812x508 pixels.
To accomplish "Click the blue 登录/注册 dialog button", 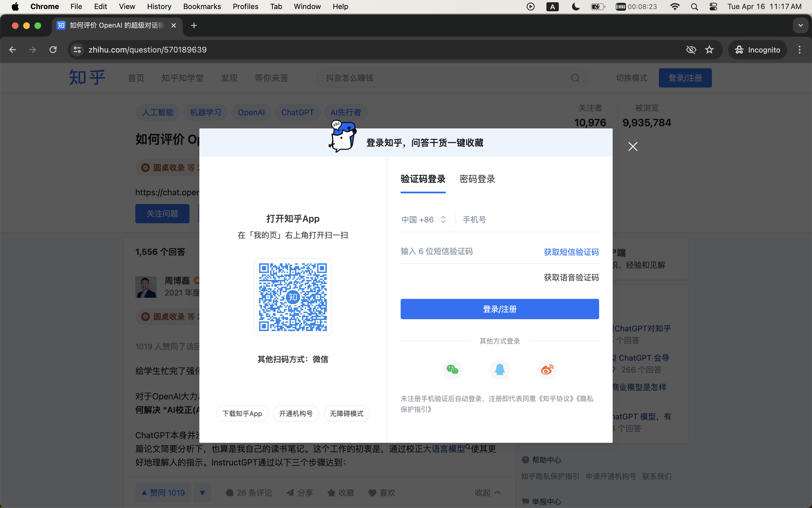I will tap(500, 309).
